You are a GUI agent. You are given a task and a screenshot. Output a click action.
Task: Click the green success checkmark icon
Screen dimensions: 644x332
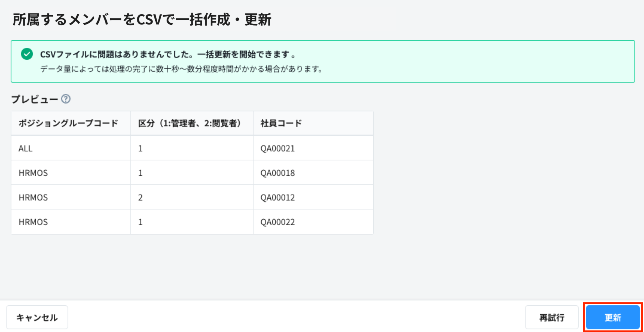[27, 54]
